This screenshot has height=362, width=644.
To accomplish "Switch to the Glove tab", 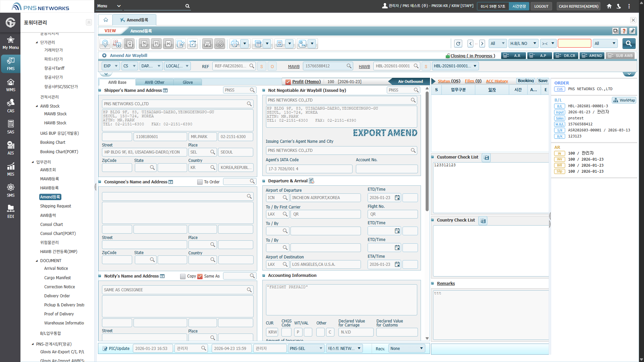I will coord(188,82).
